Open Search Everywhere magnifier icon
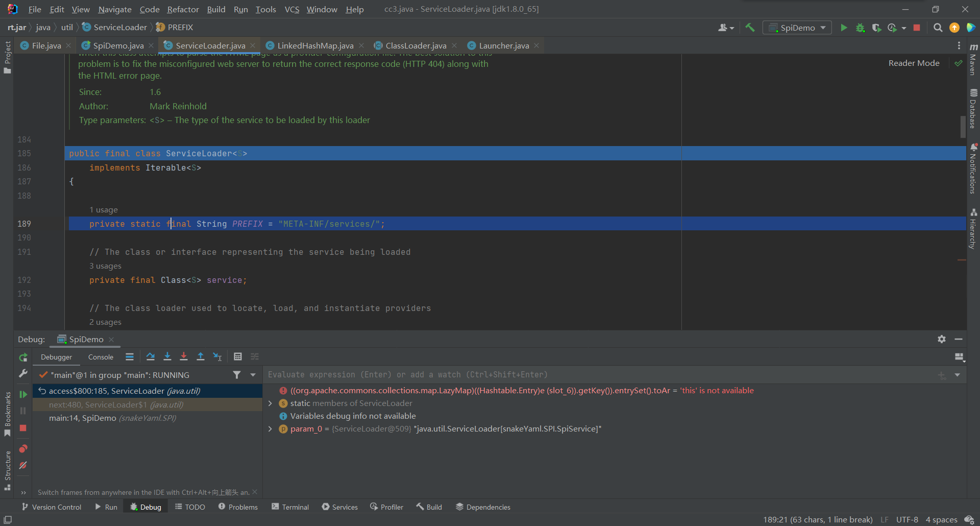This screenshot has height=526, width=980. point(938,28)
